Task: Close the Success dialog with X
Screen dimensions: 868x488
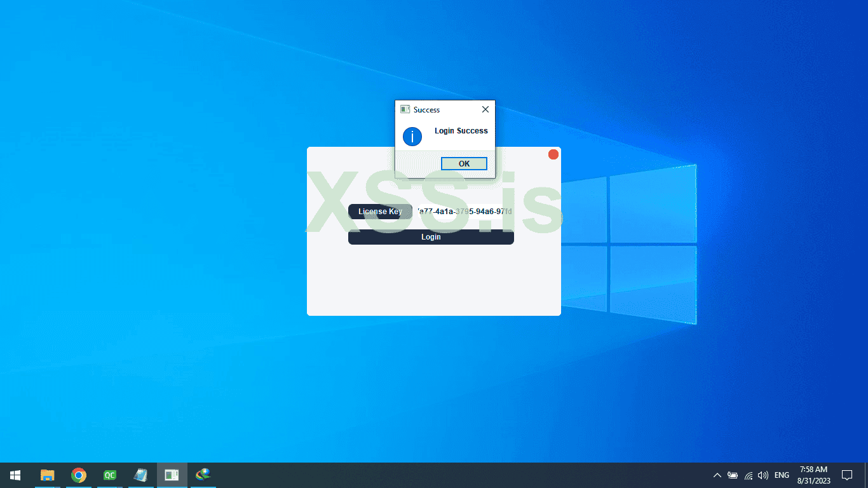Action: 485,109
